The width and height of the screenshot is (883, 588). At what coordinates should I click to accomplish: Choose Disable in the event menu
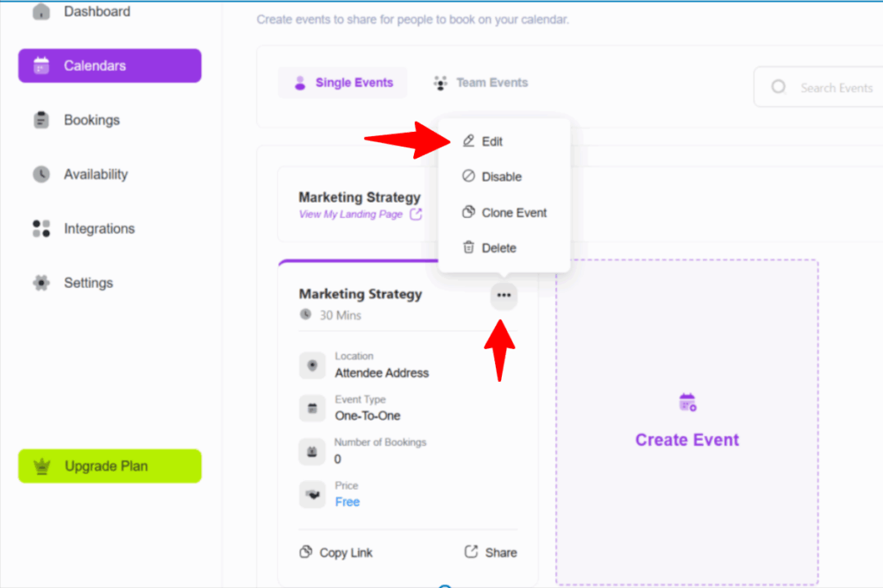501,177
